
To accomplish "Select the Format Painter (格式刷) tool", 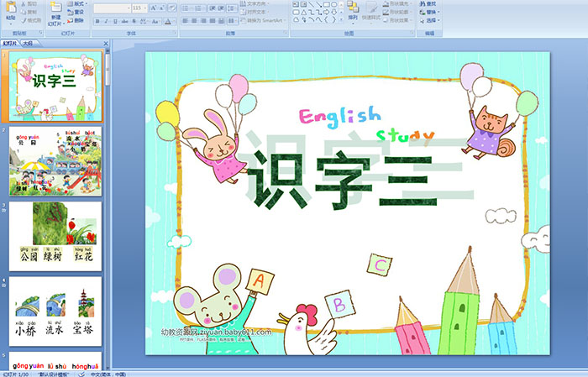I will click(31, 21).
